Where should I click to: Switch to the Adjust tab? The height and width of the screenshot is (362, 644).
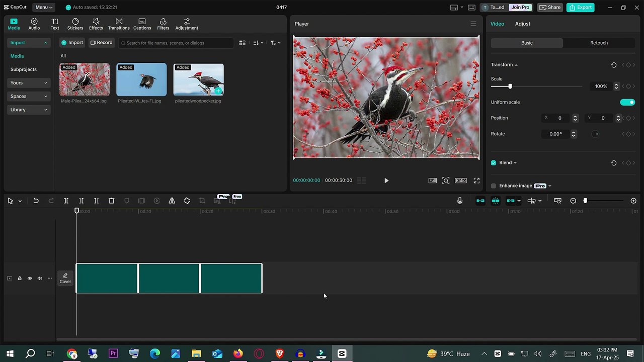[x=522, y=24]
